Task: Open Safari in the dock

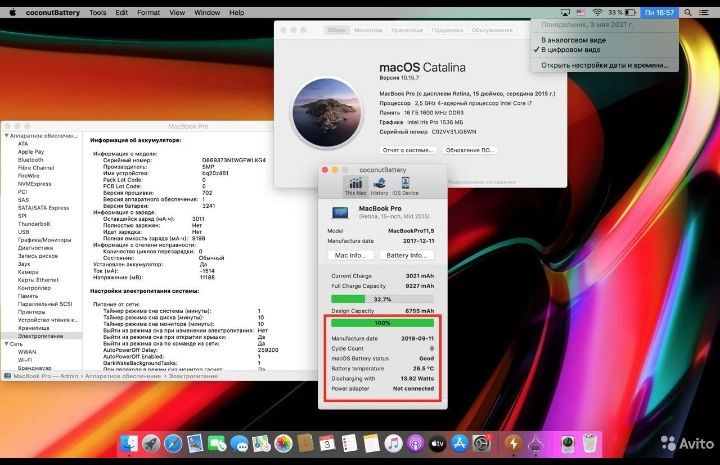Action: coord(173,444)
